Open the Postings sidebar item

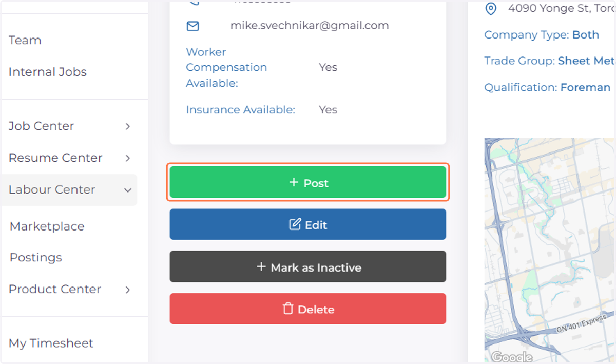[x=35, y=257]
